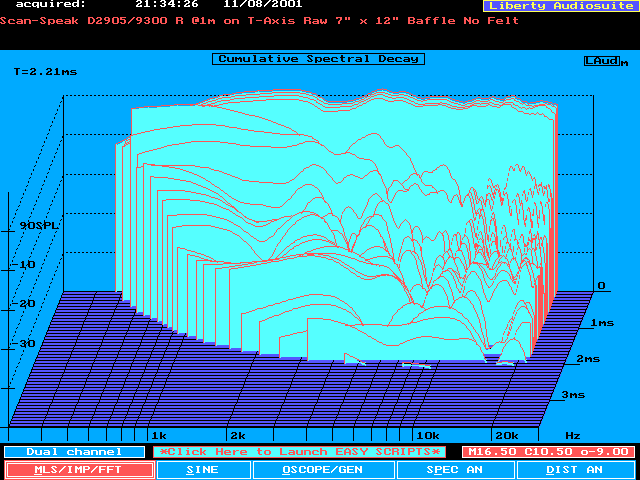Click the T=2.21ms time readout
The height and width of the screenshot is (480, 640).
[x=44, y=72]
